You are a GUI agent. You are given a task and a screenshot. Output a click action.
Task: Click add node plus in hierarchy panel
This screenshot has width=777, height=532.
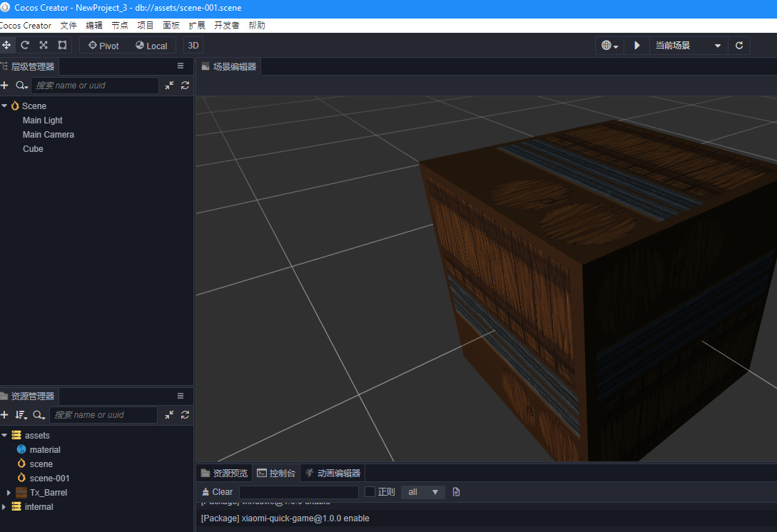[4, 86]
